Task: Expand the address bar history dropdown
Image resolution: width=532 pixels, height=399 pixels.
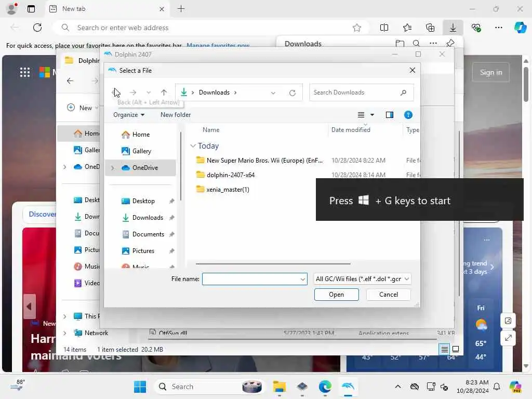Action: pos(273,92)
